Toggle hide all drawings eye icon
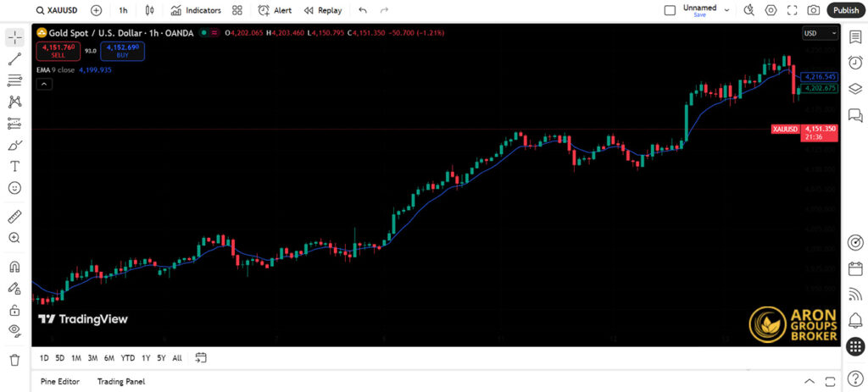The height and width of the screenshot is (392, 868). click(x=14, y=330)
